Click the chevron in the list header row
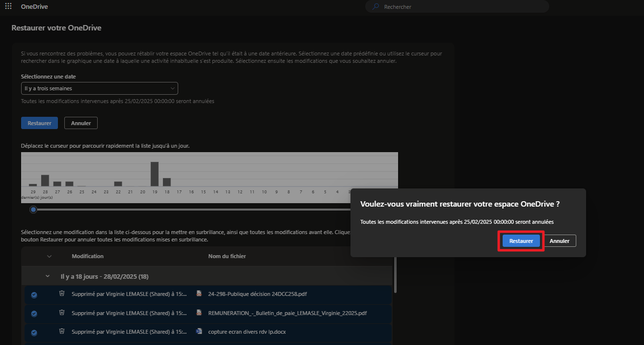This screenshot has width=644, height=345. point(49,256)
